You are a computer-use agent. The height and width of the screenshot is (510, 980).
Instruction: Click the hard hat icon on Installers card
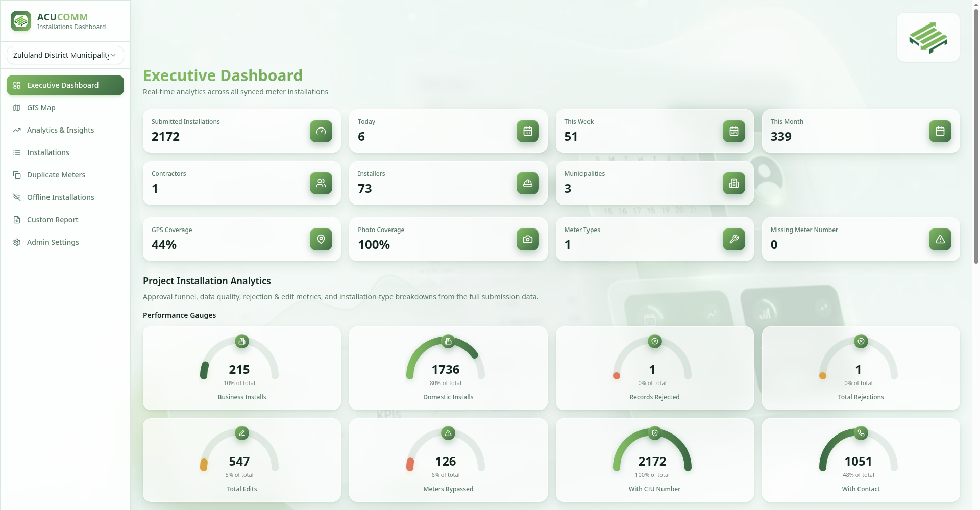tap(528, 183)
